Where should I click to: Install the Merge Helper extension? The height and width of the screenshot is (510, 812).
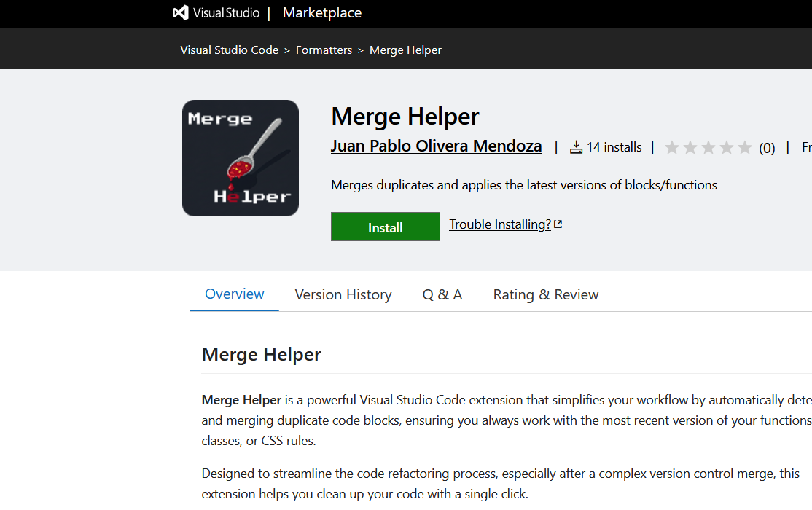[x=386, y=227]
